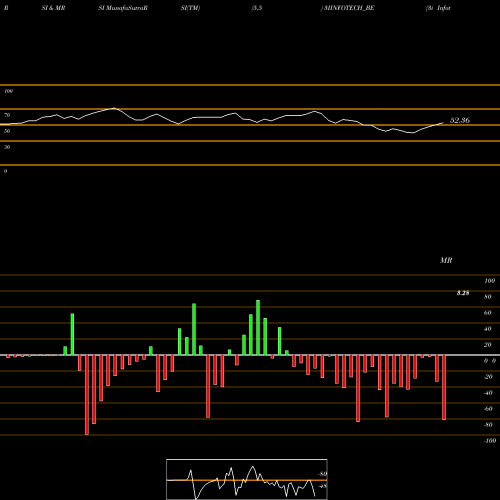Click the "SI MunafaSutraR" header text
500x500 pixels.
[123, 8]
